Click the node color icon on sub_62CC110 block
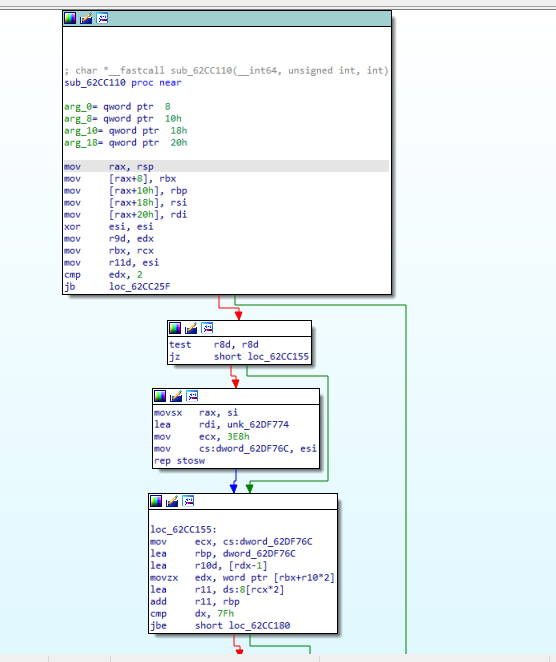The image size is (556, 662). click(70, 18)
